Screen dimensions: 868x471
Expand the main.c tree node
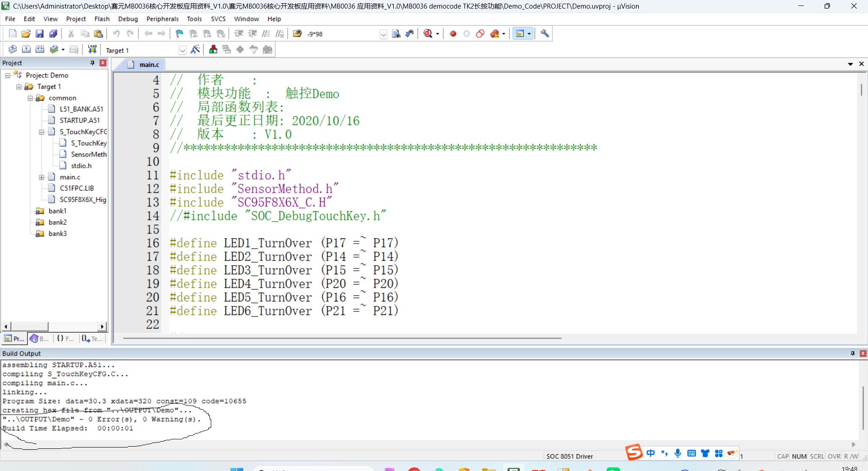42,177
